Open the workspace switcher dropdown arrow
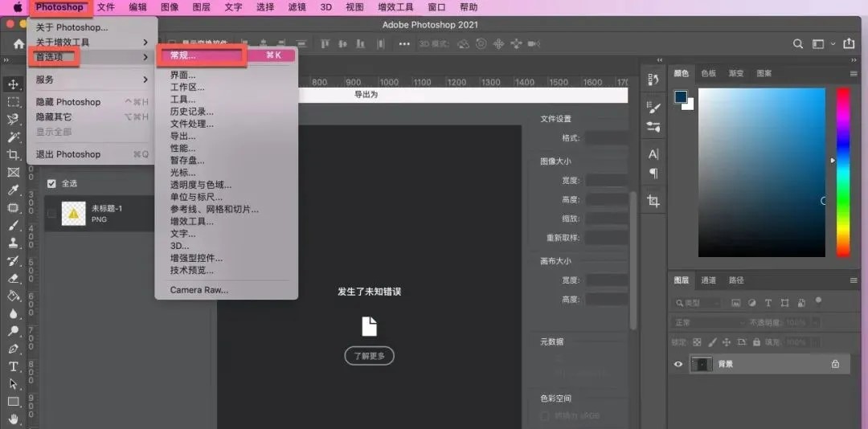 point(833,43)
